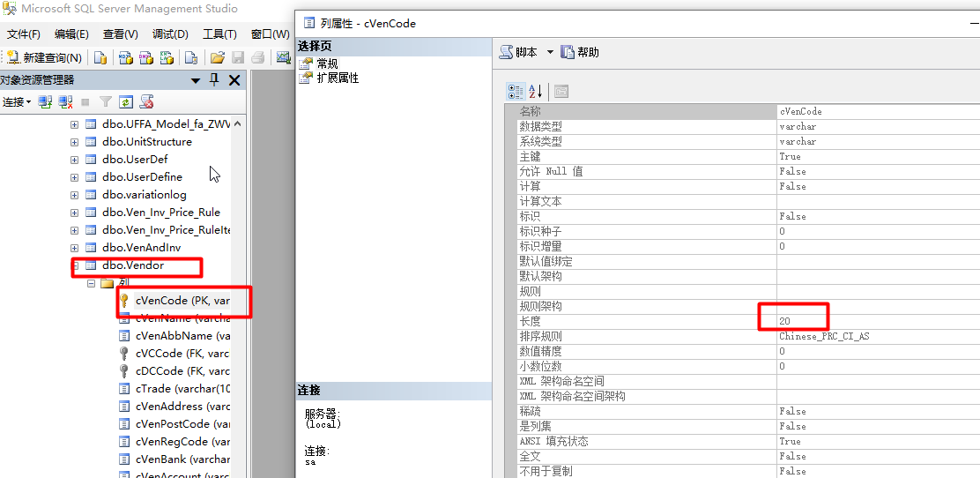
Task: Click the Open File folder icon
Action: point(218,57)
